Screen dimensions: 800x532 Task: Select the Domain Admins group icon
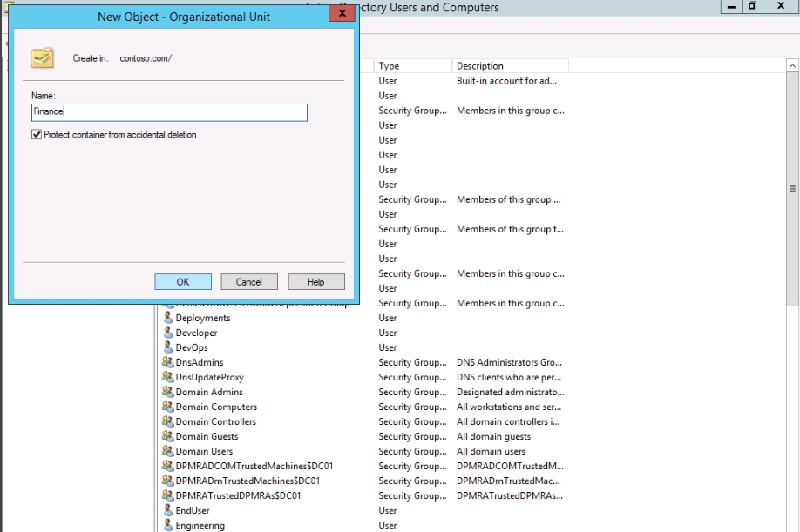coord(168,392)
